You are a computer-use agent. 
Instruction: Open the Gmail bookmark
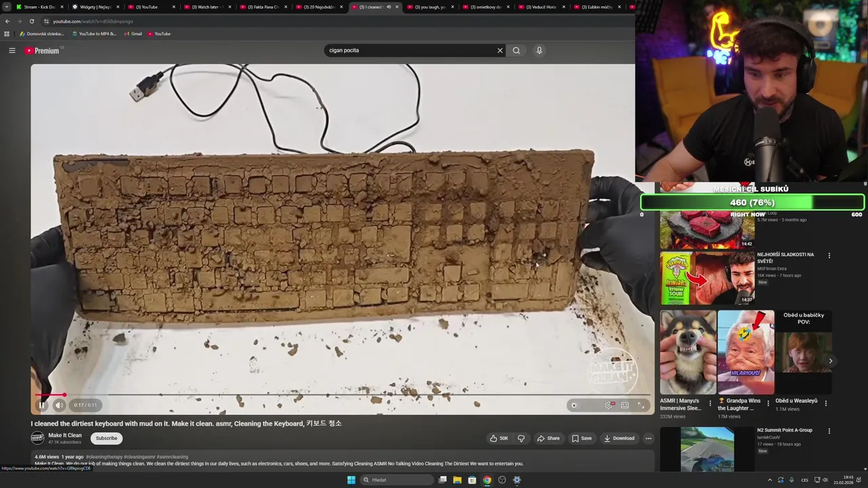[133, 34]
